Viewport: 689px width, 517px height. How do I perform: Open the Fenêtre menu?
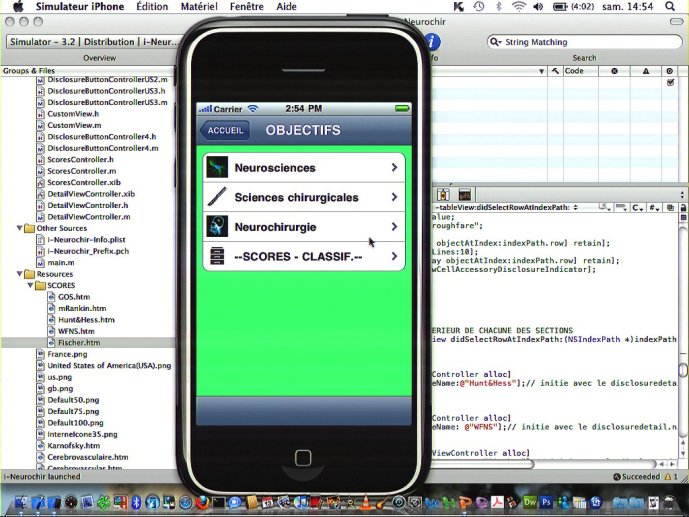pos(247,7)
